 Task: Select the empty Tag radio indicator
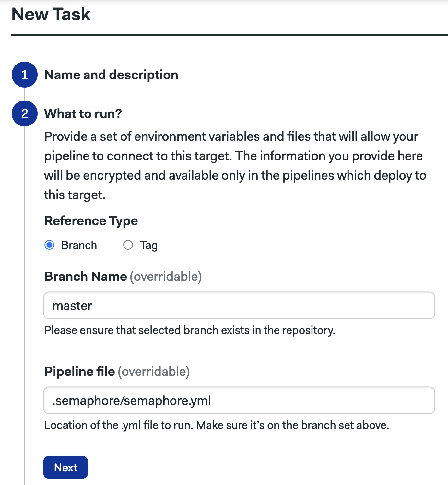128,245
